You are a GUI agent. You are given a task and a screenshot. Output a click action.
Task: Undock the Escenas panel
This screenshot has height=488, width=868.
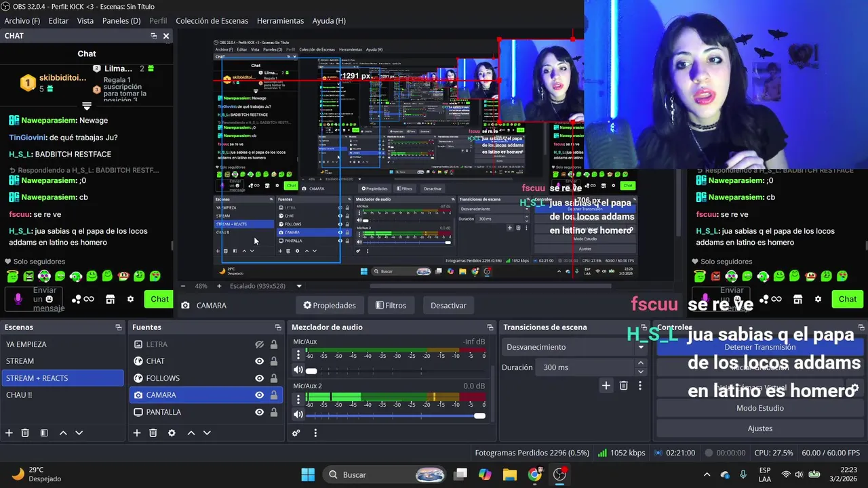(x=119, y=327)
